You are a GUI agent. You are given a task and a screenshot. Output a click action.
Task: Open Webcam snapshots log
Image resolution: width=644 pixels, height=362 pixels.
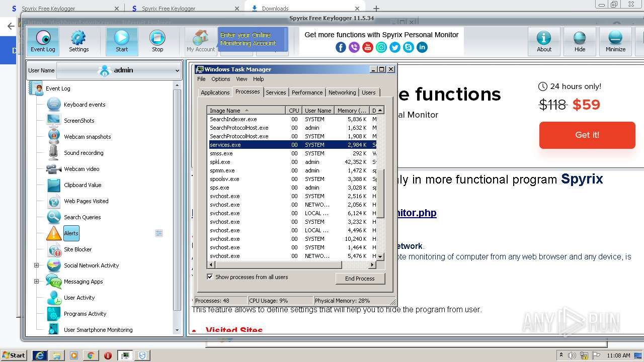pos(87,137)
